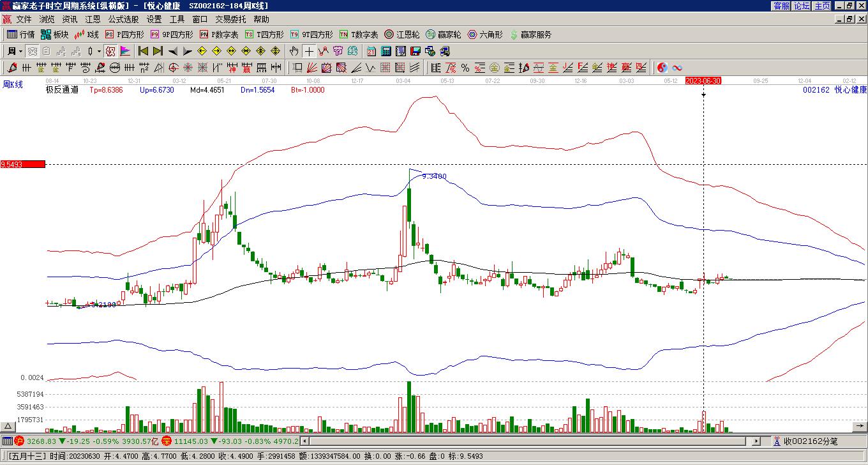This screenshot has height=465, width=868.
Task: Open the 交易委托 menu
Action: (x=230, y=20)
